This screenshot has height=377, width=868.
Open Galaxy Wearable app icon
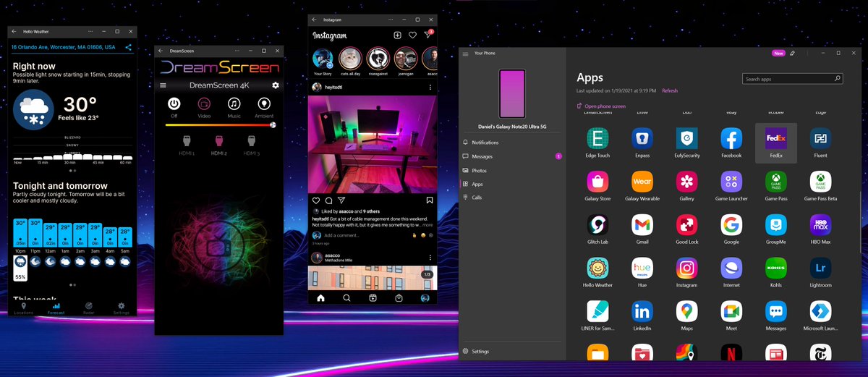tap(642, 182)
